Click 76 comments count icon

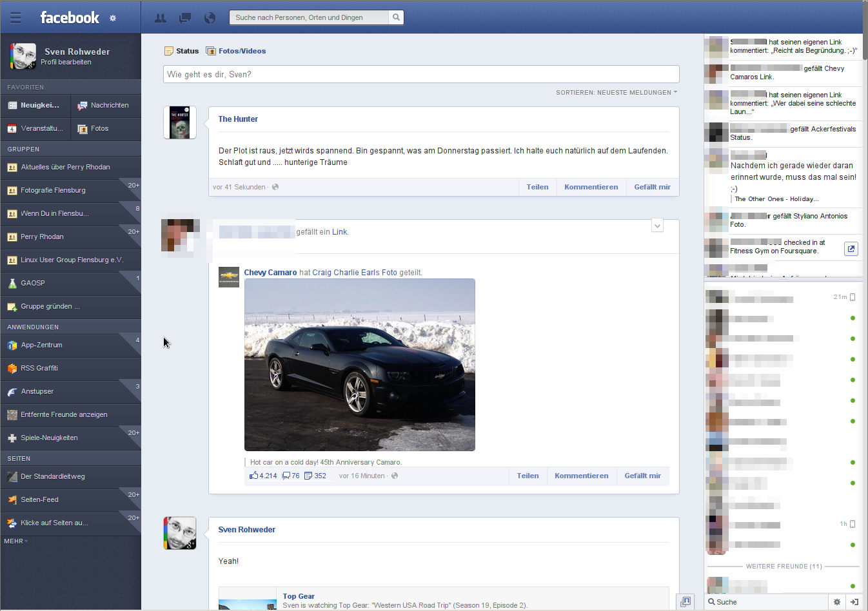291,476
